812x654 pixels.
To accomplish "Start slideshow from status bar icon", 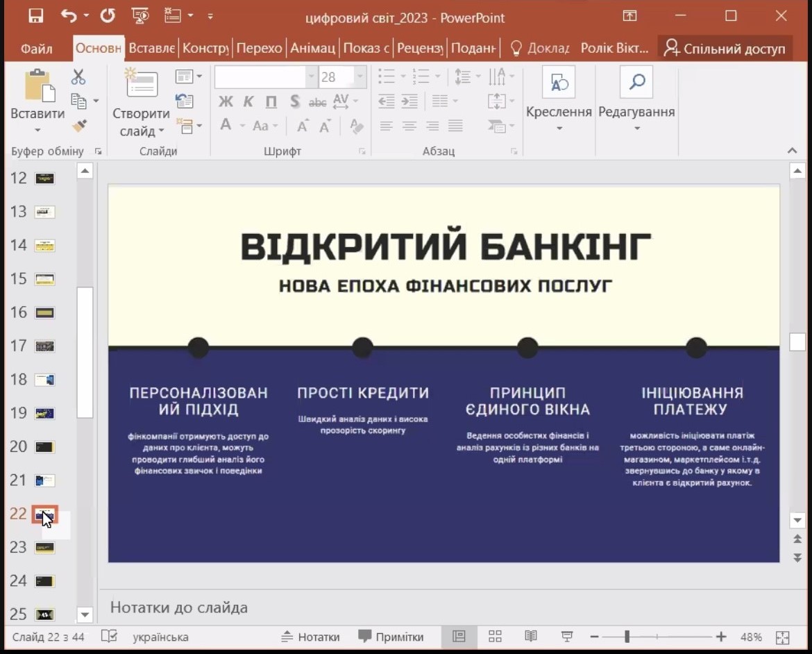I will 567,637.
